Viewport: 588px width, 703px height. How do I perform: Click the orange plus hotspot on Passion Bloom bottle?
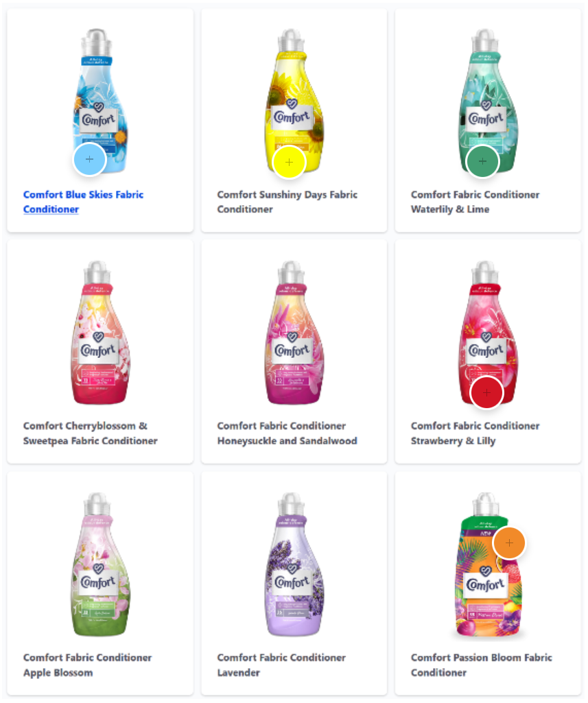point(509,543)
